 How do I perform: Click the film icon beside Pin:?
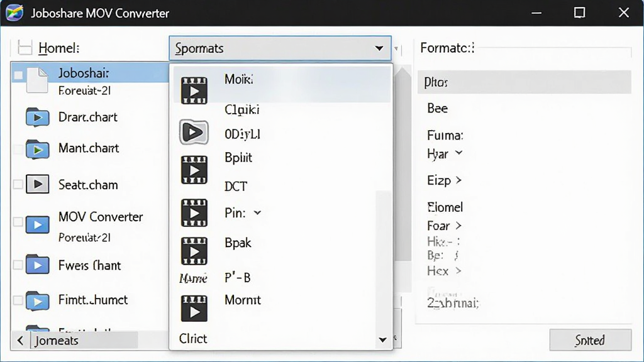click(x=194, y=213)
